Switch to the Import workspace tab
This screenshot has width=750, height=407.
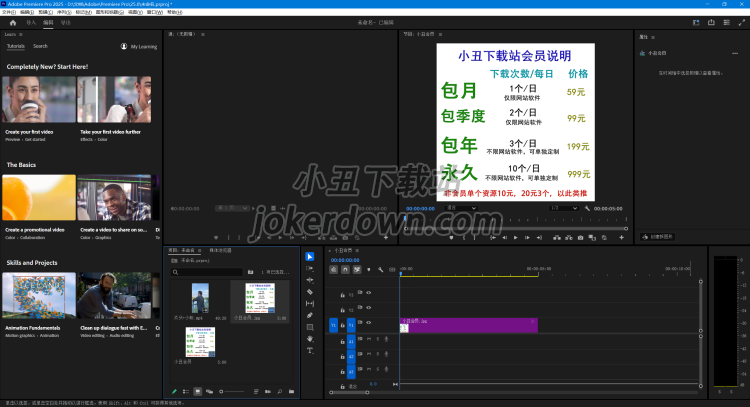(x=31, y=21)
